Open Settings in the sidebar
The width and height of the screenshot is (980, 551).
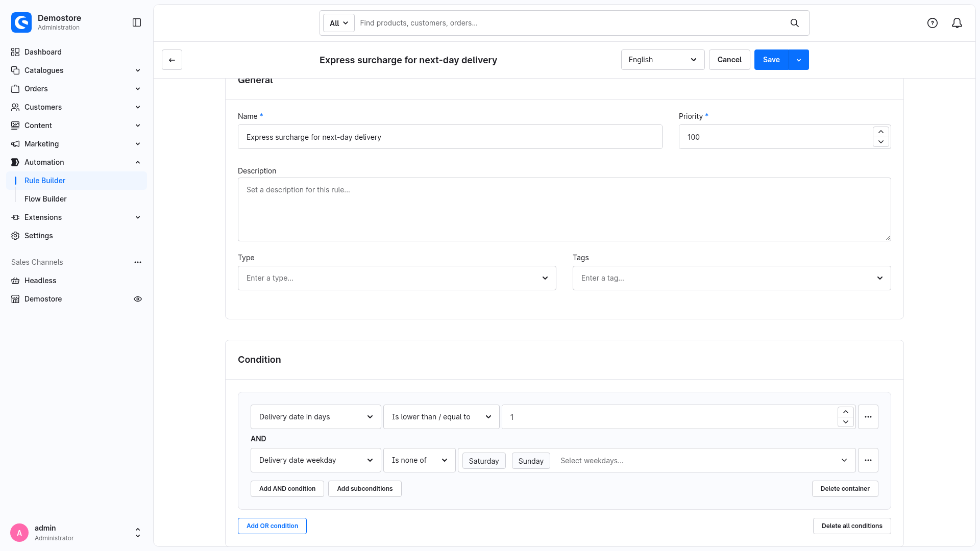pyautogui.click(x=77, y=236)
